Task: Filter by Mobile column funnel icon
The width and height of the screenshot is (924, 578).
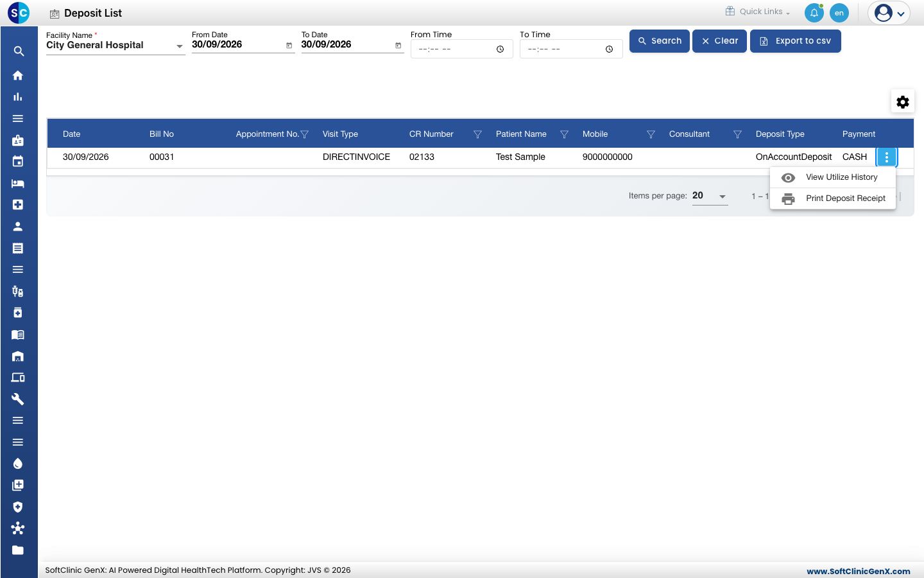Action: (651, 134)
